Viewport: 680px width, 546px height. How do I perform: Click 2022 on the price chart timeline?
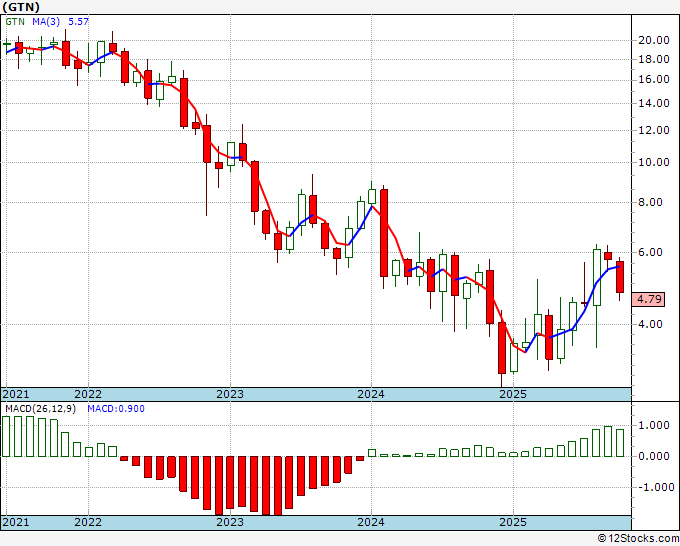[x=88, y=394]
